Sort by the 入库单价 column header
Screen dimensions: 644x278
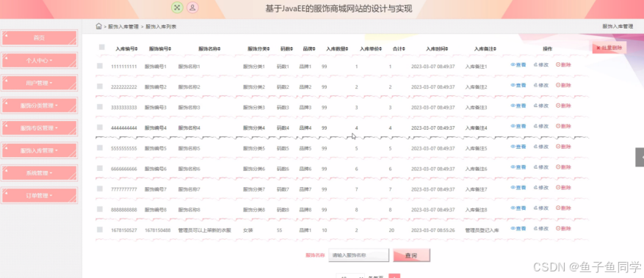pos(370,49)
